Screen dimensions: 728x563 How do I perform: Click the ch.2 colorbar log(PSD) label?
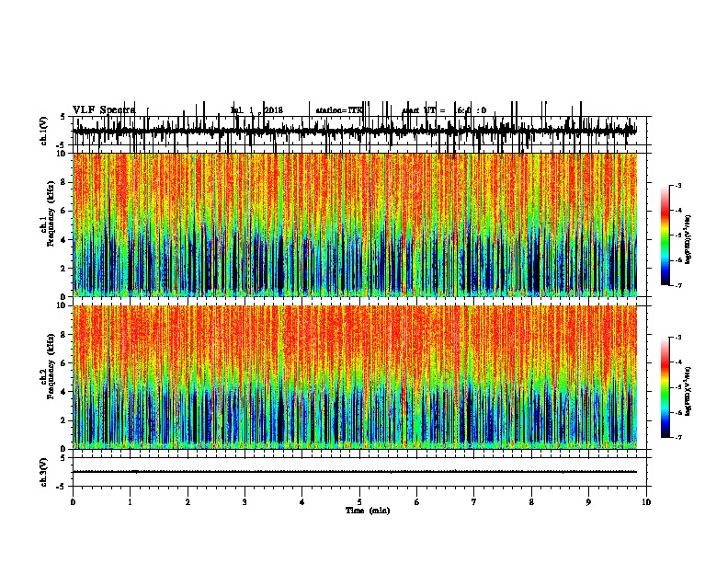688,391
